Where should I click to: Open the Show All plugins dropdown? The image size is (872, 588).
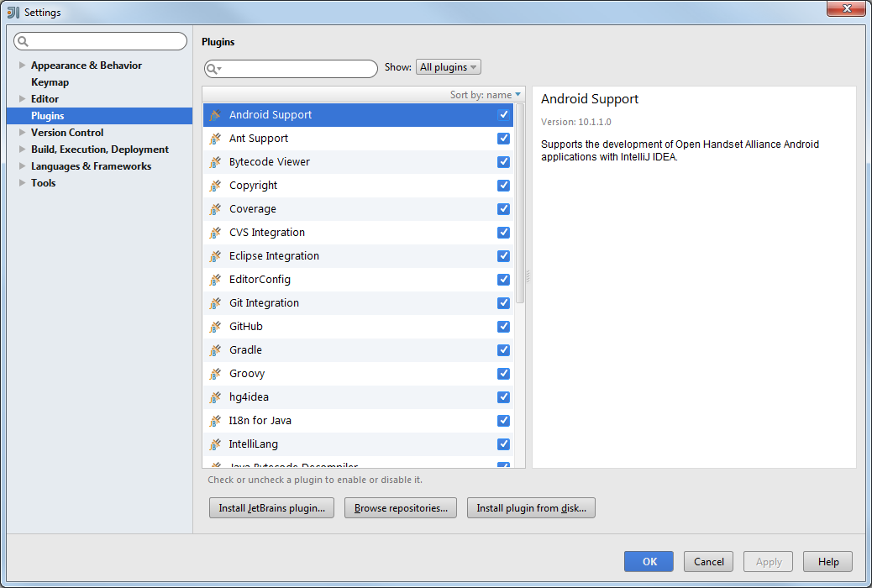449,67
